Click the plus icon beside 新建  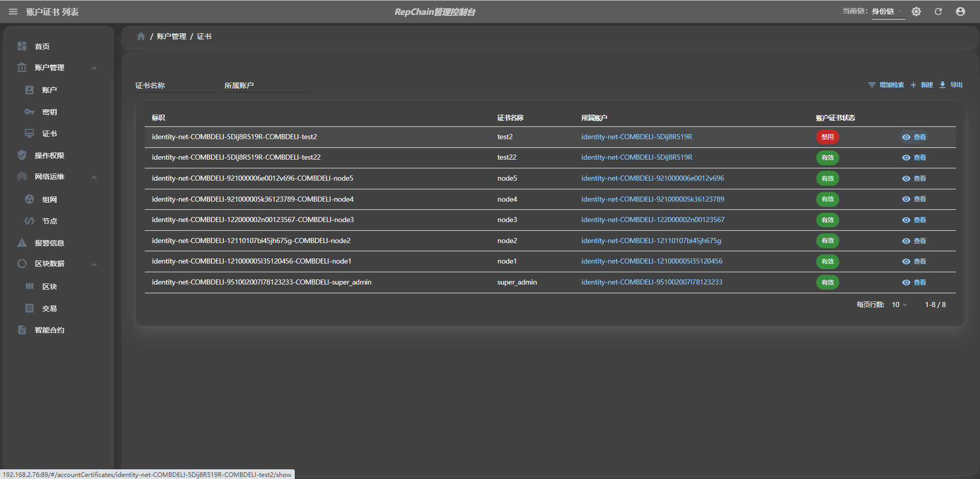(x=913, y=85)
